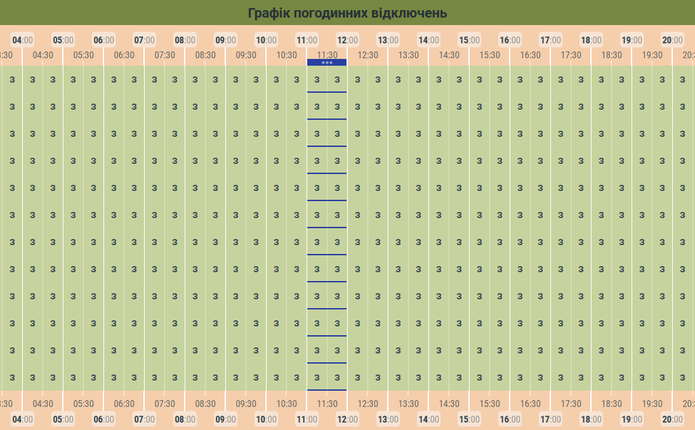The image size is (695, 430).
Task: Select the 15:30 half-hour label in bottom footer
Action: click(x=489, y=405)
